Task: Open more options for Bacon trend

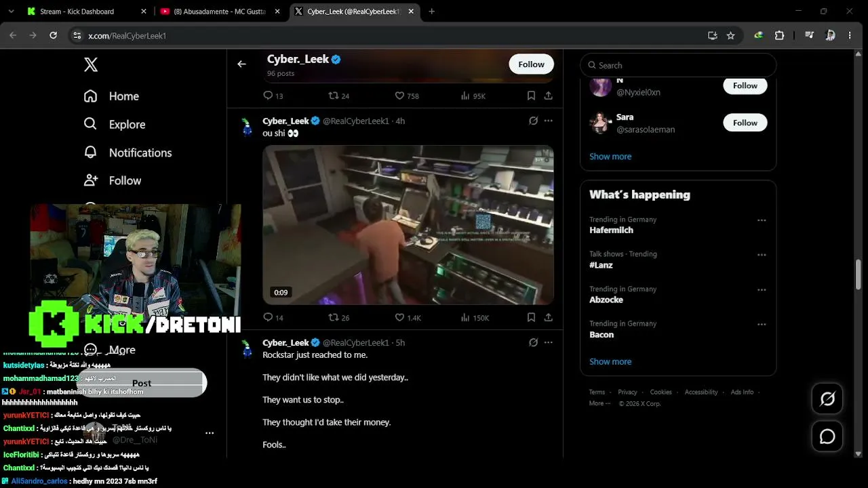Action: click(762, 324)
